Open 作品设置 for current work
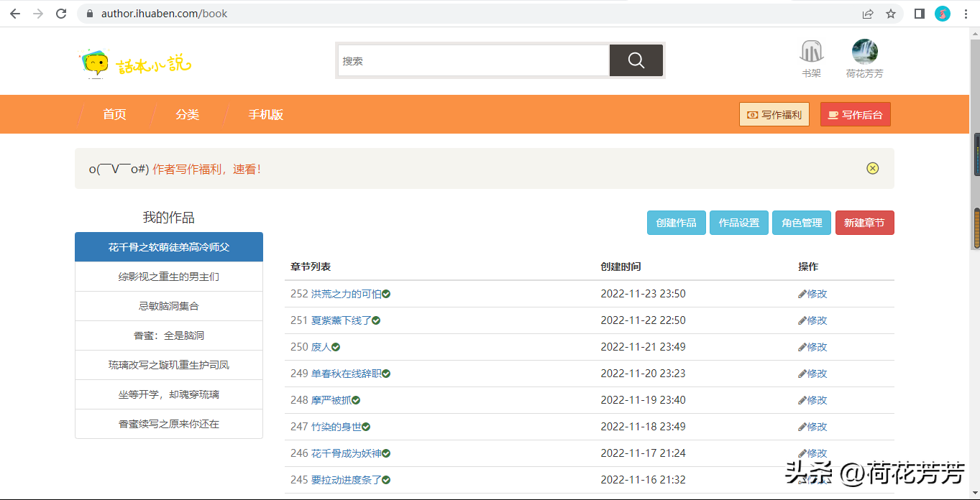 739,223
